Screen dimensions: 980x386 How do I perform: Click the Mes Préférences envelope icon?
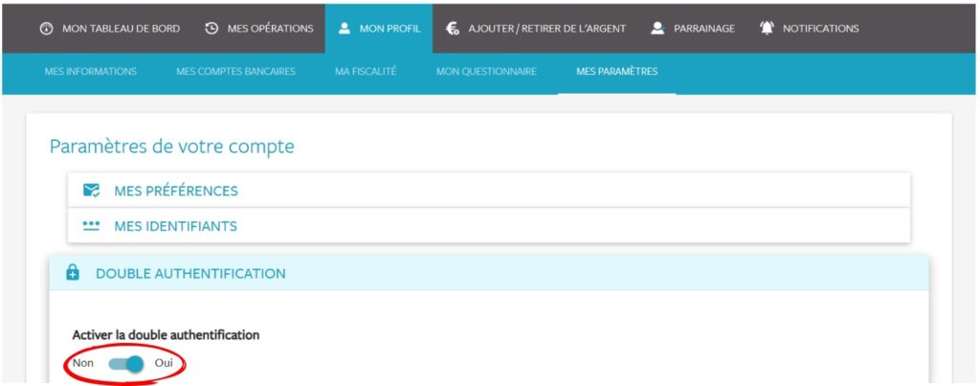(x=91, y=191)
